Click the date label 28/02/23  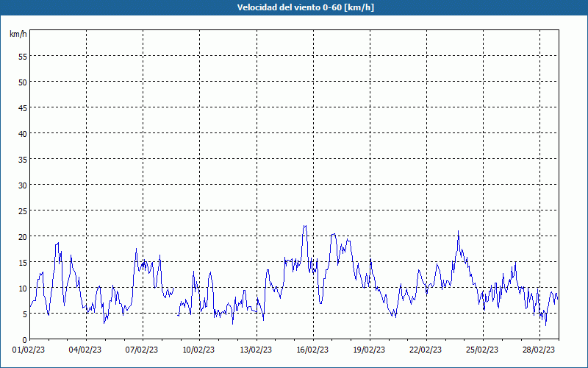[x=539, y=350]
